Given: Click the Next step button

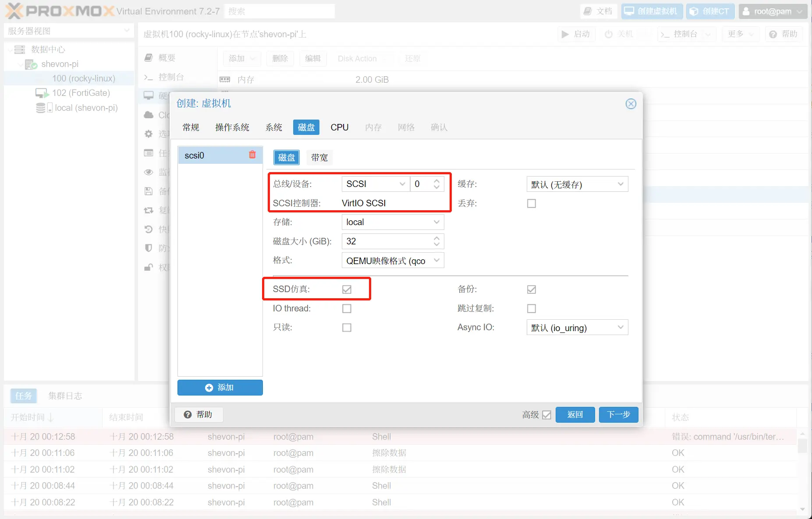Looking at the screenshot, I should pos(618,414).
